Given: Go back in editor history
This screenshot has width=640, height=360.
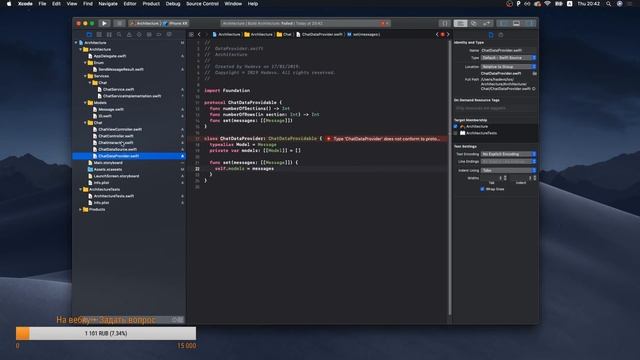Looking at the screenshot, I should coord(199,34).
